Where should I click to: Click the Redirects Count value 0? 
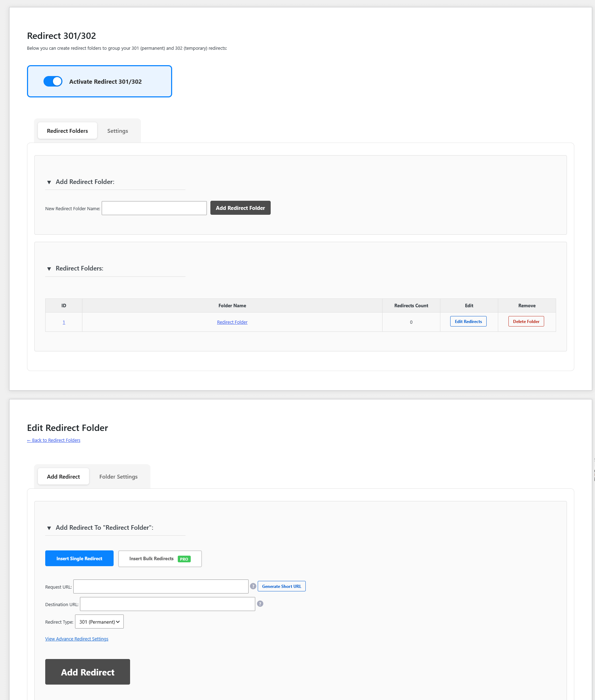(411, 322)
